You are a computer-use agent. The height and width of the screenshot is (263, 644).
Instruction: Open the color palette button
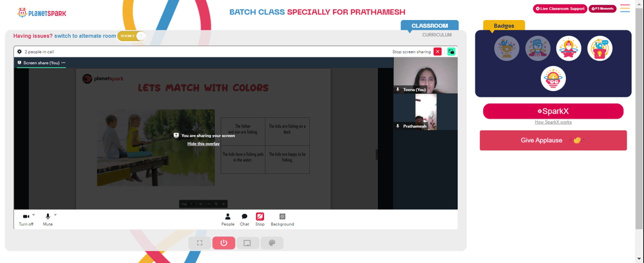point(272,243)
